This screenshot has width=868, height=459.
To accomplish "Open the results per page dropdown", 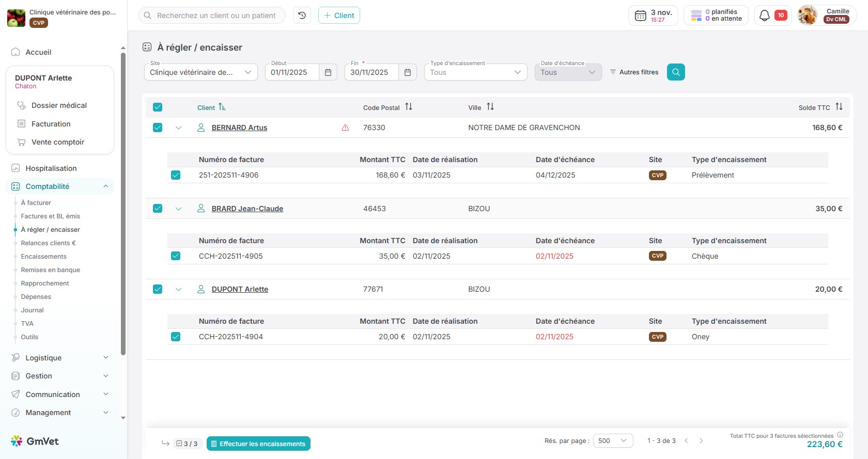I will [x=613, y=440].
